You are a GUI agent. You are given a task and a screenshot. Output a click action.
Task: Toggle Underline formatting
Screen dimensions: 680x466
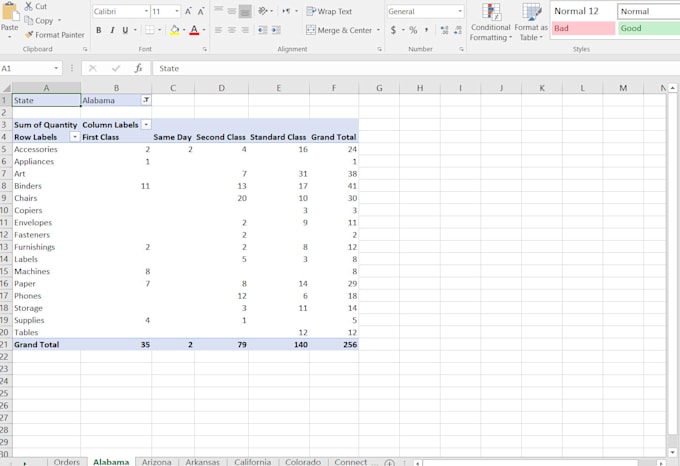[x=125, y=30]
